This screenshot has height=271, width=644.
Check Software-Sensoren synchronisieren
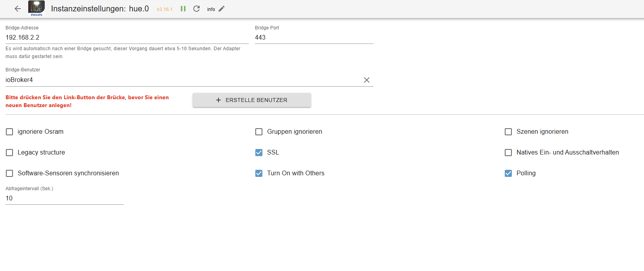[9, 173]
